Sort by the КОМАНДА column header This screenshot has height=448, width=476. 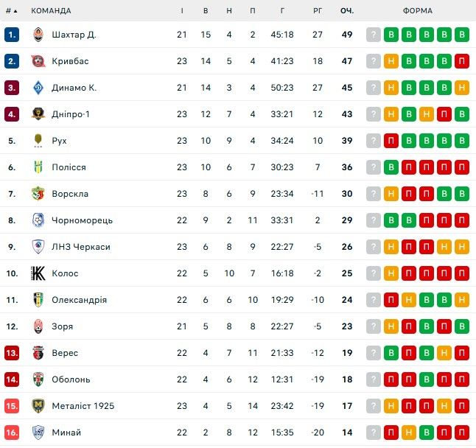(x=51, y=11)
